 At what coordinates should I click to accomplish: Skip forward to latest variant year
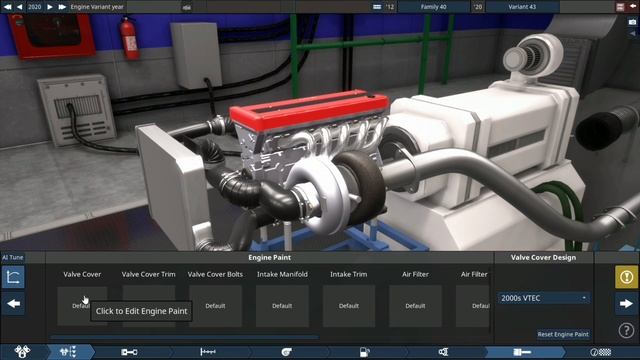point(62,7)
